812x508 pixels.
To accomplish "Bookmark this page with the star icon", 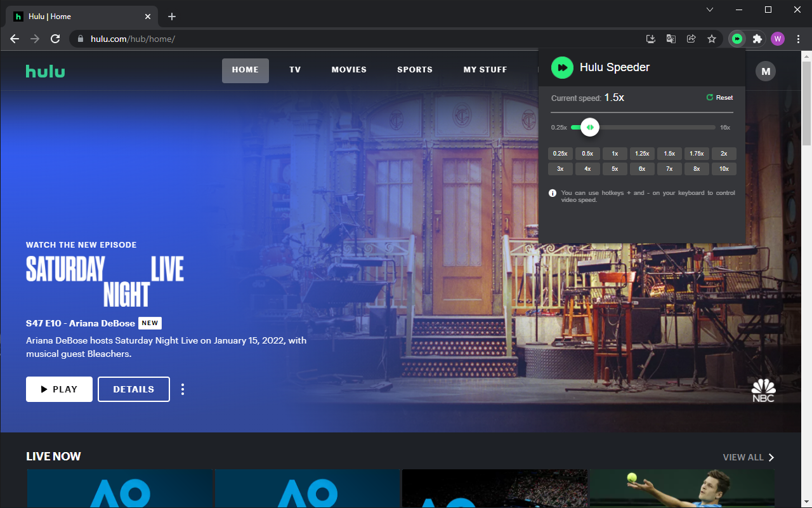I will pyautogui.click(x=712, y=39).
